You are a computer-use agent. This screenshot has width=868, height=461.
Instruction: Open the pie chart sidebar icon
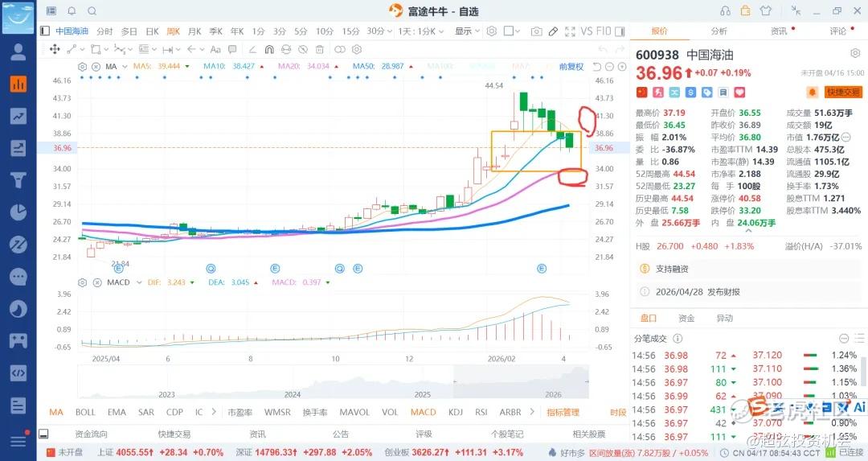pyautogui.click(x=18, y=212)
